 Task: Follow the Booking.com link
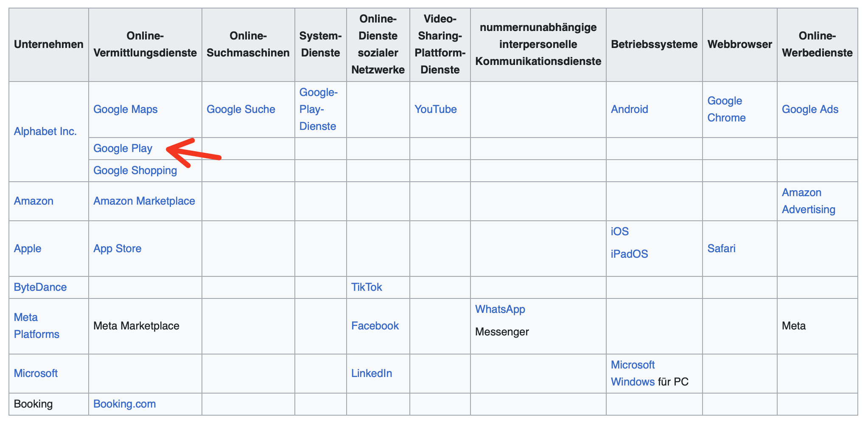tap(124, 404)
